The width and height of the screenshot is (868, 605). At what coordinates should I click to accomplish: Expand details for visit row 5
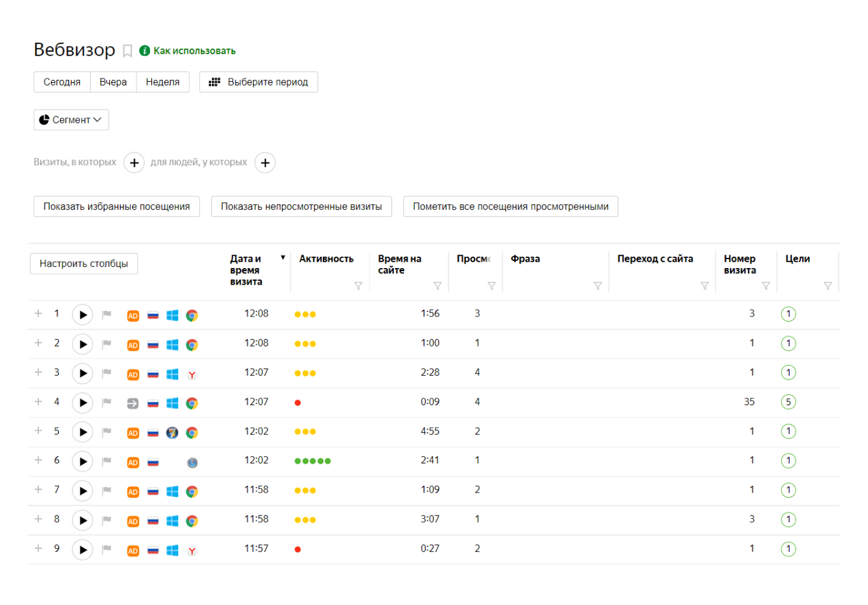click(x=38, y=431)
